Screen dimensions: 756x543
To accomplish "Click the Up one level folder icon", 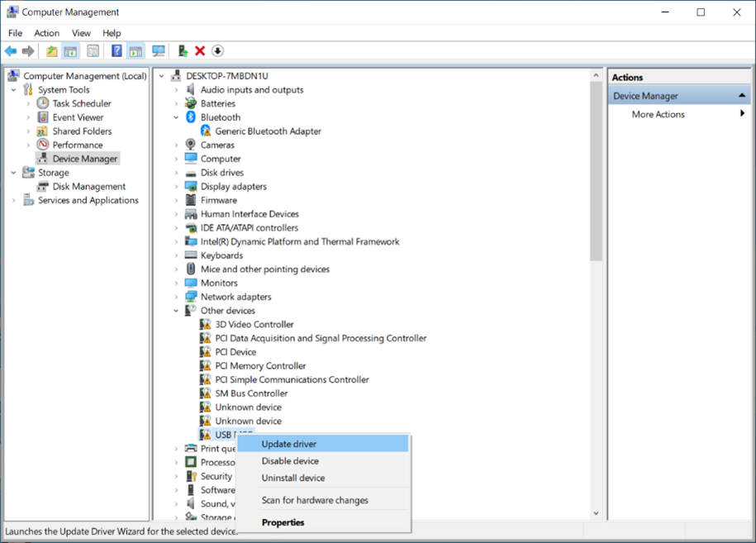I will (x=51, y=50).
